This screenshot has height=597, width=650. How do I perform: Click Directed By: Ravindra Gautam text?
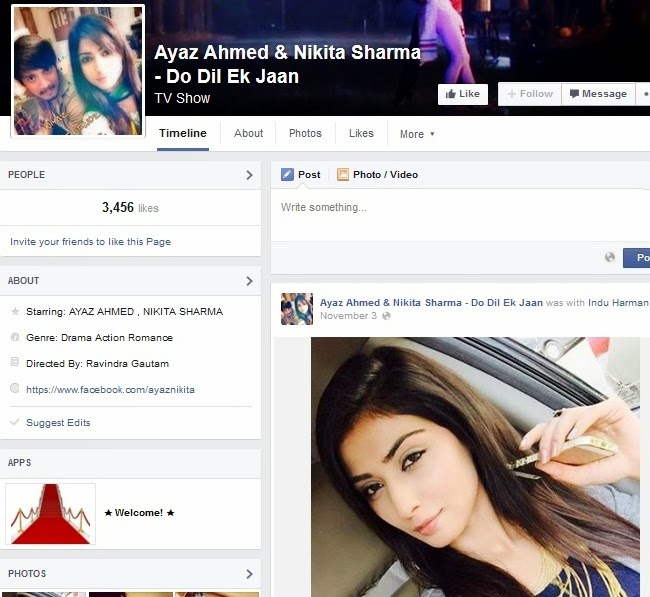pos(97,364)
